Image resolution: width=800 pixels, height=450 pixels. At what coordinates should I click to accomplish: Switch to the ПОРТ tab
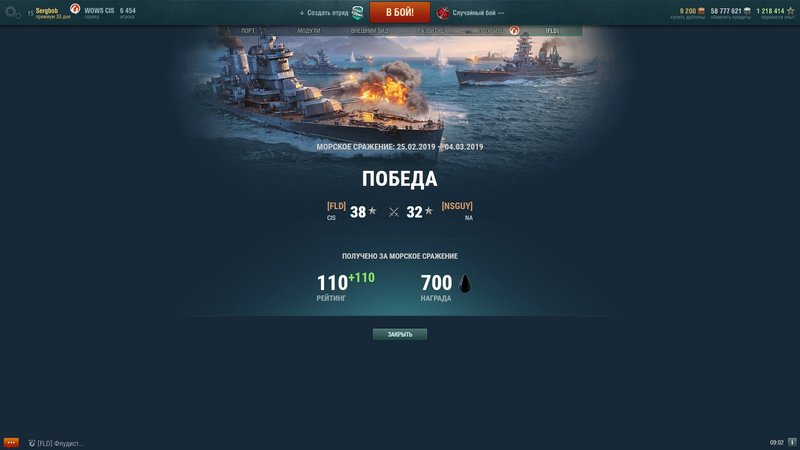(x=248, y=31)
